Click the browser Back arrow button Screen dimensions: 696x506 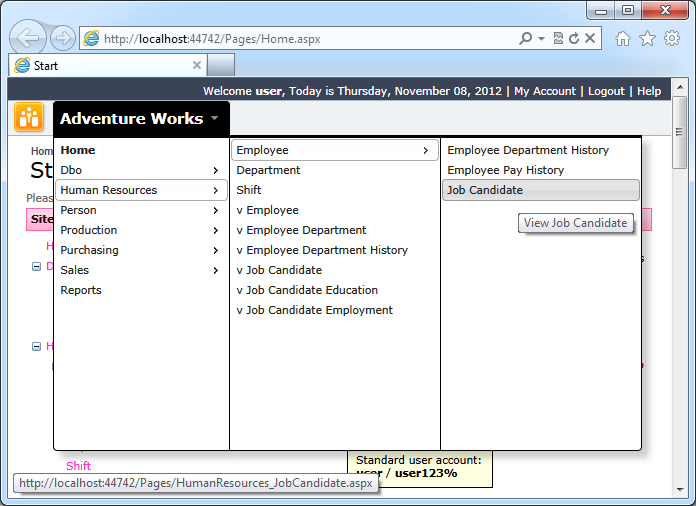28,38
